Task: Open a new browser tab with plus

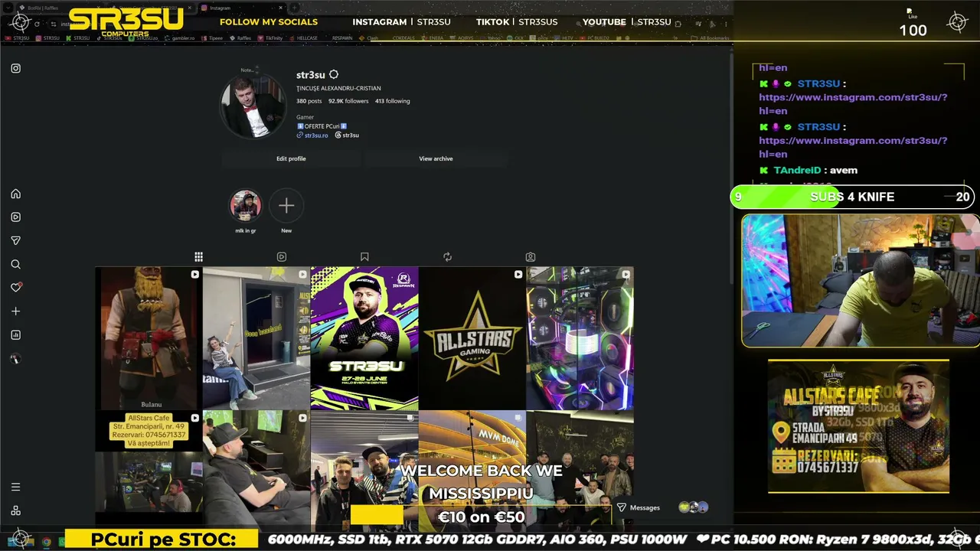Action: [295, 8]
